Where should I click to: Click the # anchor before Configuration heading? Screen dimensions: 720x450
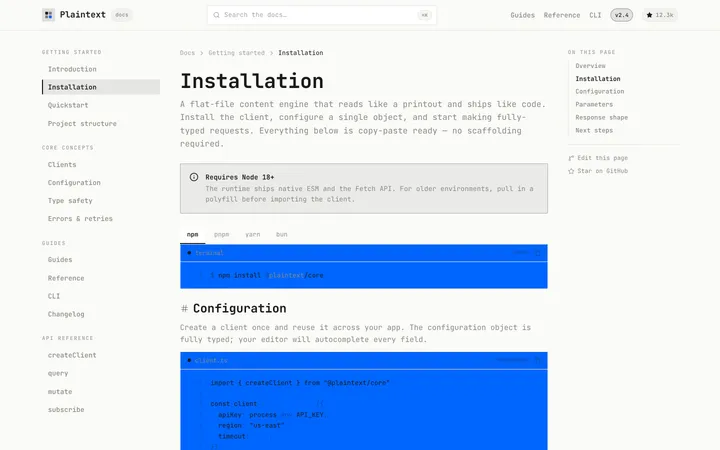(x=184, y=308)
